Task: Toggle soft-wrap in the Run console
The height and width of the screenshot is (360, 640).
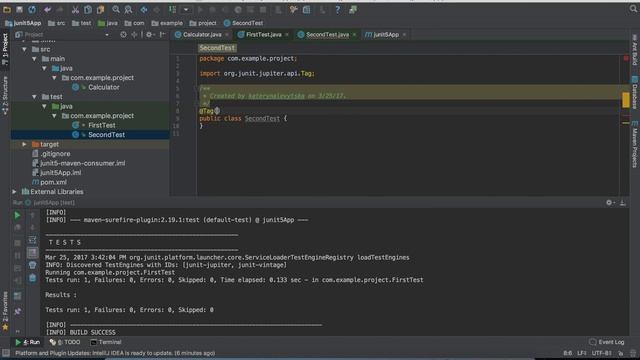Action: click(33, 240)
